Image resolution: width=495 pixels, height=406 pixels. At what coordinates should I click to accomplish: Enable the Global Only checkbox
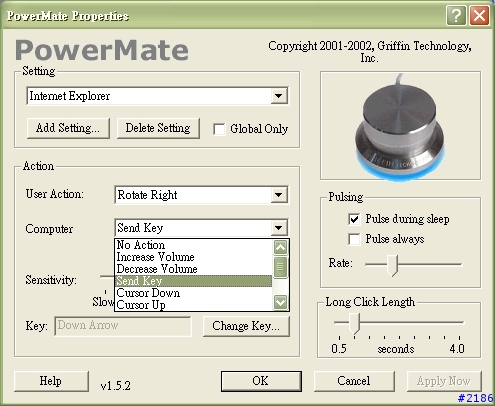click(x=219, y=129)
